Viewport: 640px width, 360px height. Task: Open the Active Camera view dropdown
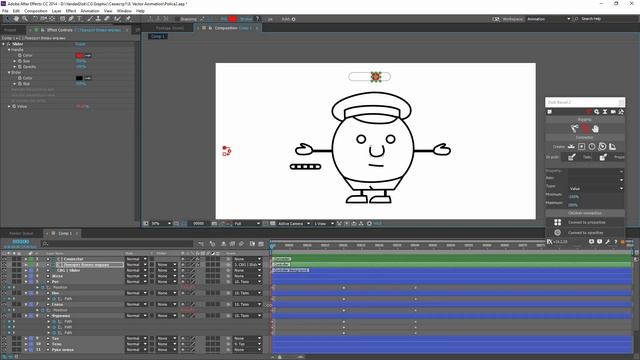[x=293, y=224]
